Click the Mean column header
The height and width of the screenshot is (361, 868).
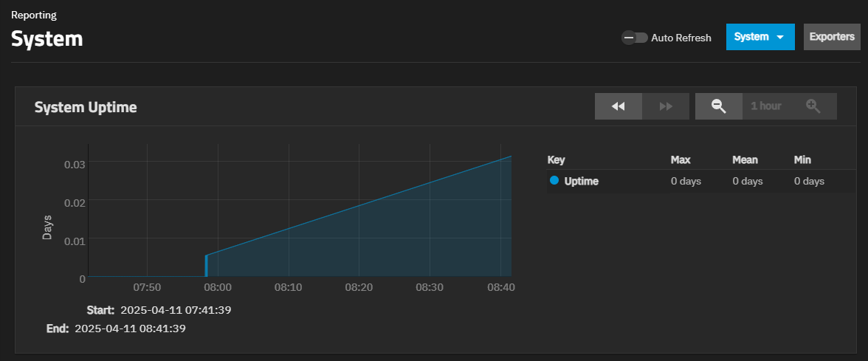pyautogui.click(x=745, y=159)
